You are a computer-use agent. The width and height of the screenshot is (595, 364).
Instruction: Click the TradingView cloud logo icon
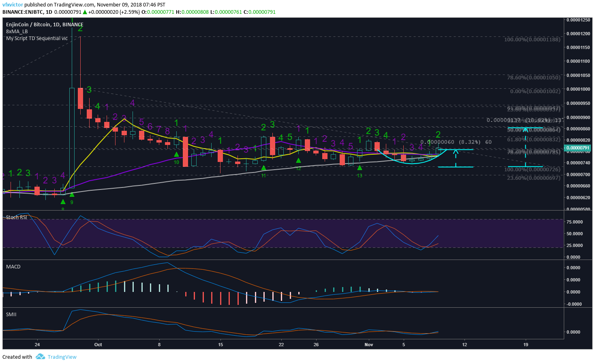click(40, 357)
